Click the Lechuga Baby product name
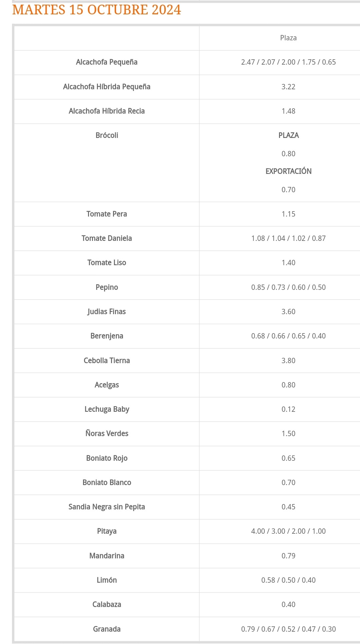 [107, 409]
